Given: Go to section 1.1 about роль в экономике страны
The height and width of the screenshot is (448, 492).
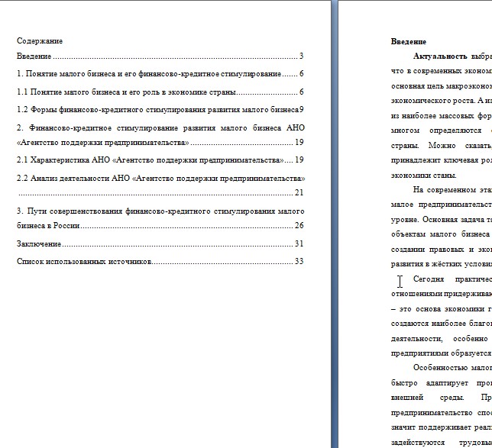Looking at the screenshot, I should tap(160, 92).
